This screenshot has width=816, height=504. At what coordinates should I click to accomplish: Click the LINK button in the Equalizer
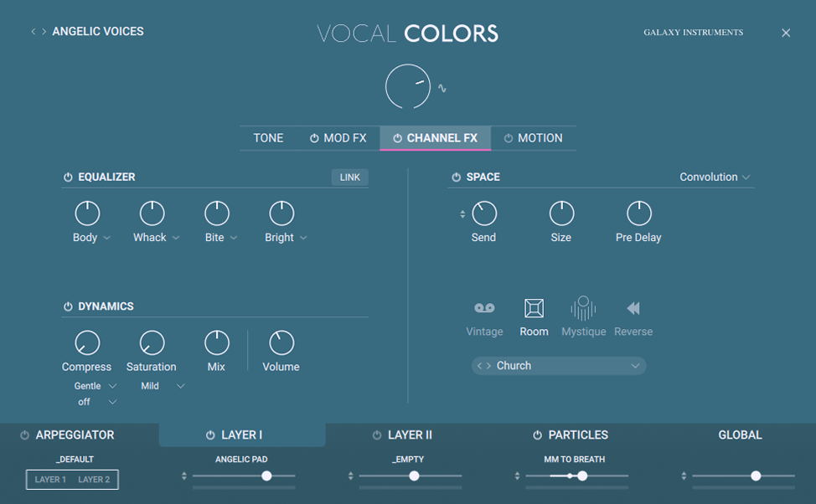349,177
